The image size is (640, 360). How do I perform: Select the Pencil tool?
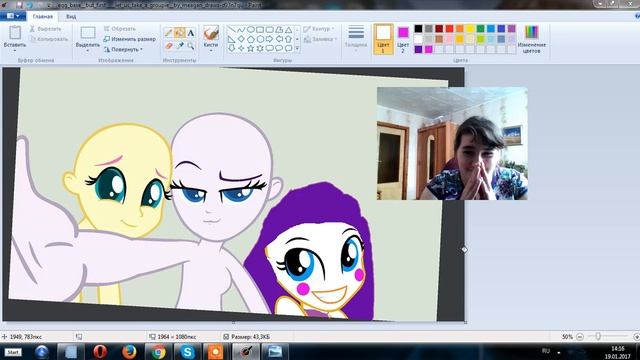tap(168, 33)
